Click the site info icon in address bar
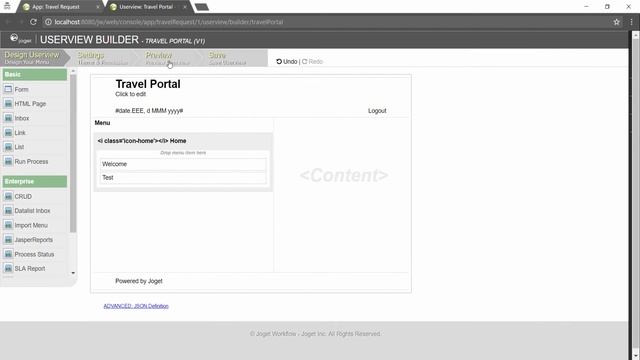 tap(48, 22)
